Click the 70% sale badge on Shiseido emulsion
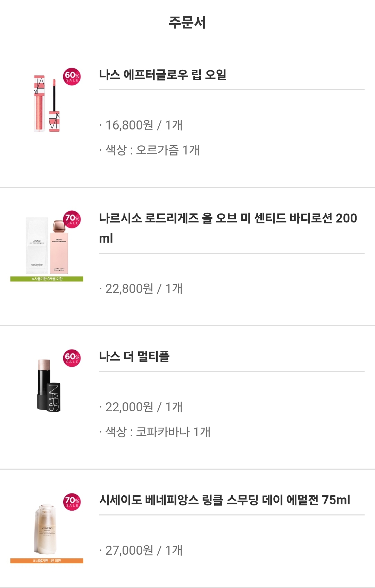375x588 pixels. click(x=72, y=502)
